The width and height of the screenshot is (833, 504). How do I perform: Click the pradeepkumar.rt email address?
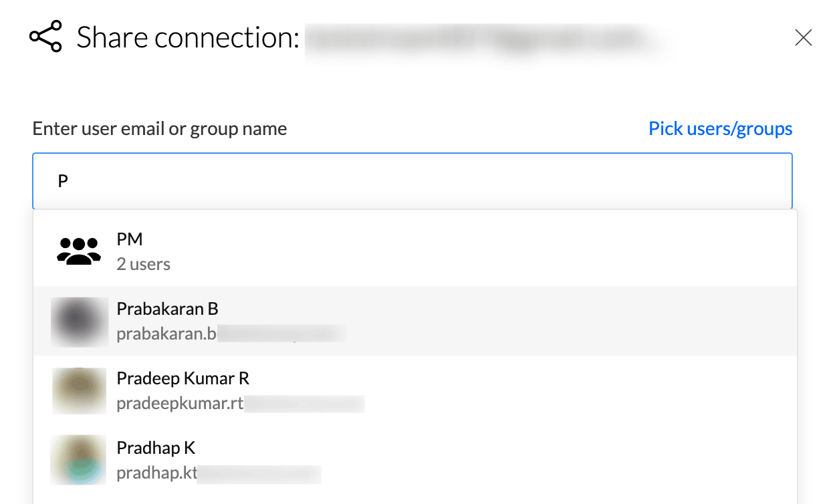point(180,403)
